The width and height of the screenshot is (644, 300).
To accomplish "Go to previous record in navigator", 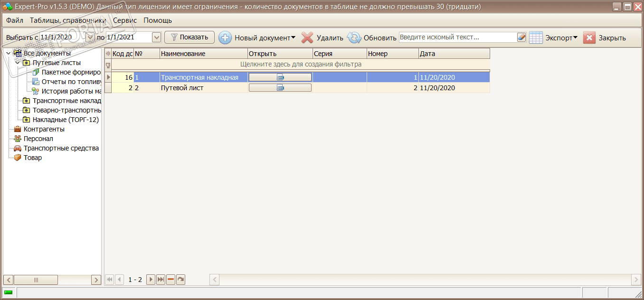I will coord(120,280).
